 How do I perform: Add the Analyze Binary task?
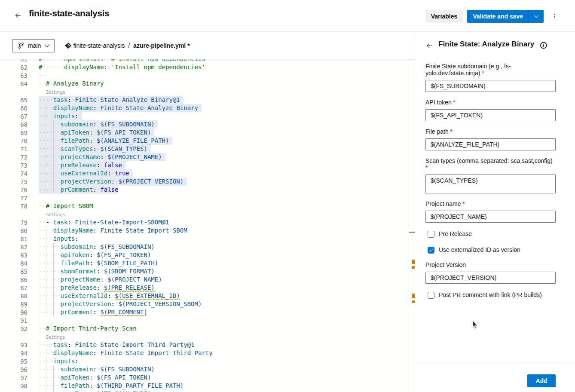coord(541,381)
